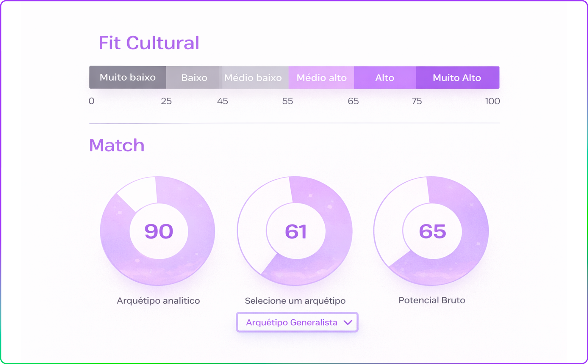
Task: Click the Médio baixo segment
Action: (x=253, y=78)
